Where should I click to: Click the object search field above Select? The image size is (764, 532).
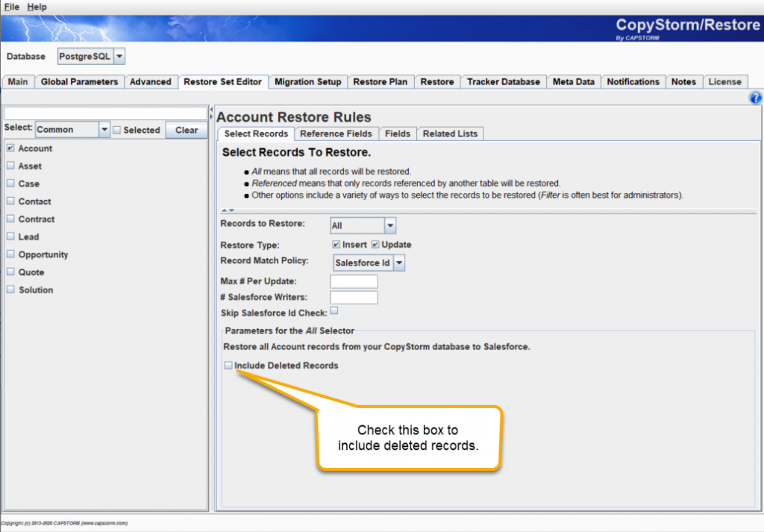(106, 113)
